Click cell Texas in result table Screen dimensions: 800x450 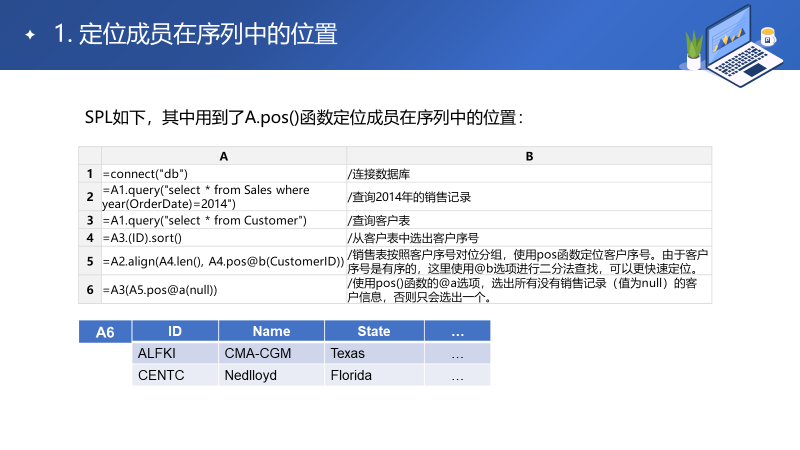click(x=374, y=353)
